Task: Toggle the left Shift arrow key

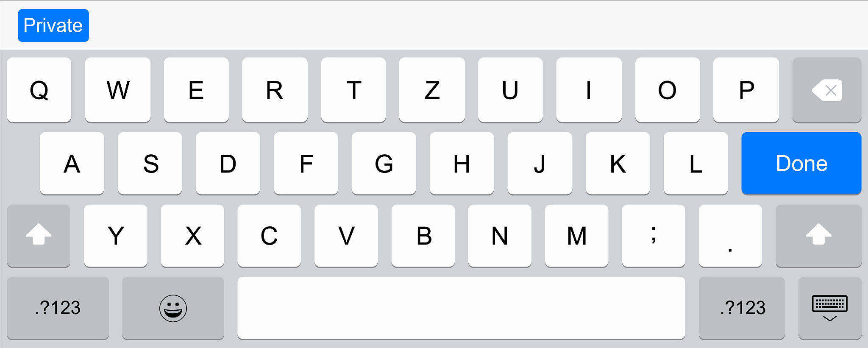Action: (39, 236)
